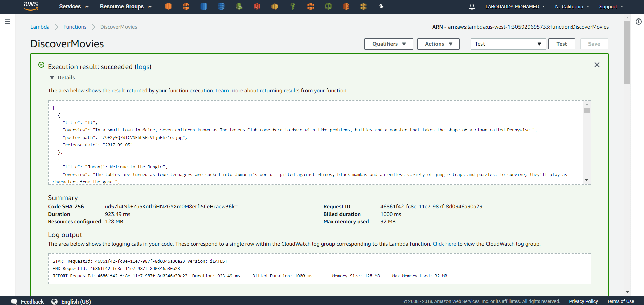
Task: Open the Learn more link
Action: pos(229,90)
